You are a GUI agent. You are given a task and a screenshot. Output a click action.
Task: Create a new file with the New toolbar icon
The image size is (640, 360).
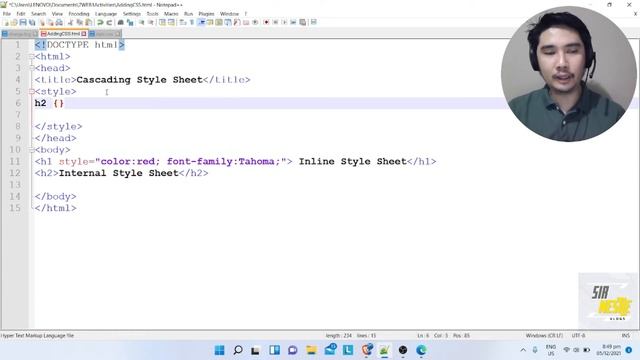(6, 22)
